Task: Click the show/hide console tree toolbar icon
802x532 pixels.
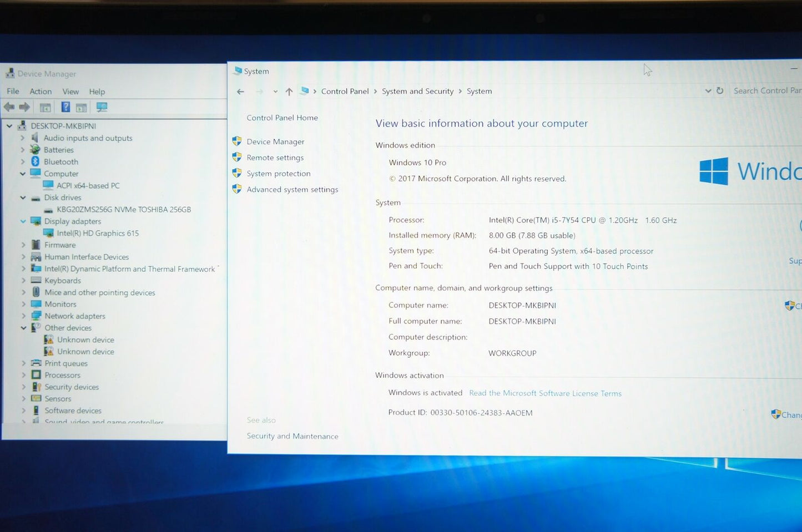Action: tap(46, 108)
